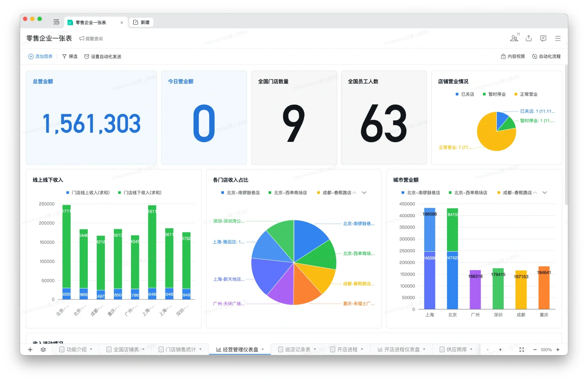Zoom out with the minus icon
Viewport: 588px width, 382px height.
(535, 349)
